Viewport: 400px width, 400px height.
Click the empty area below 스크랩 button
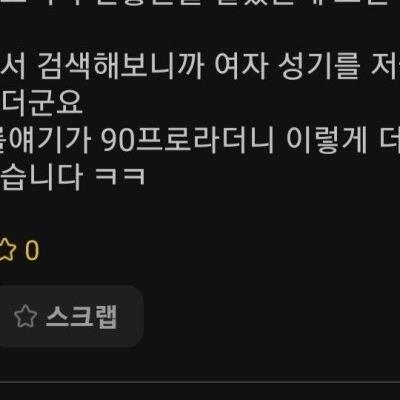(x=71, y=364)
